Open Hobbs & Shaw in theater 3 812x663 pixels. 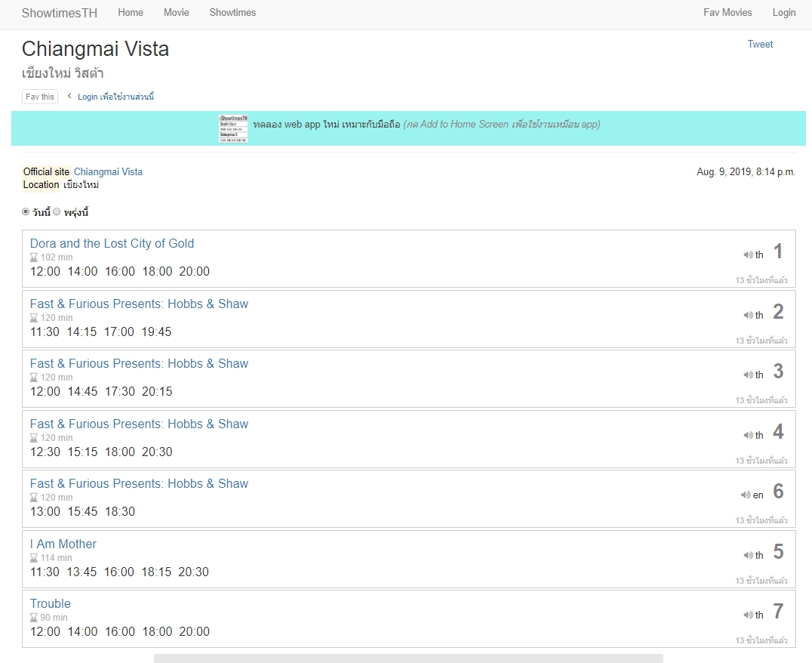[x=139, y=363]
